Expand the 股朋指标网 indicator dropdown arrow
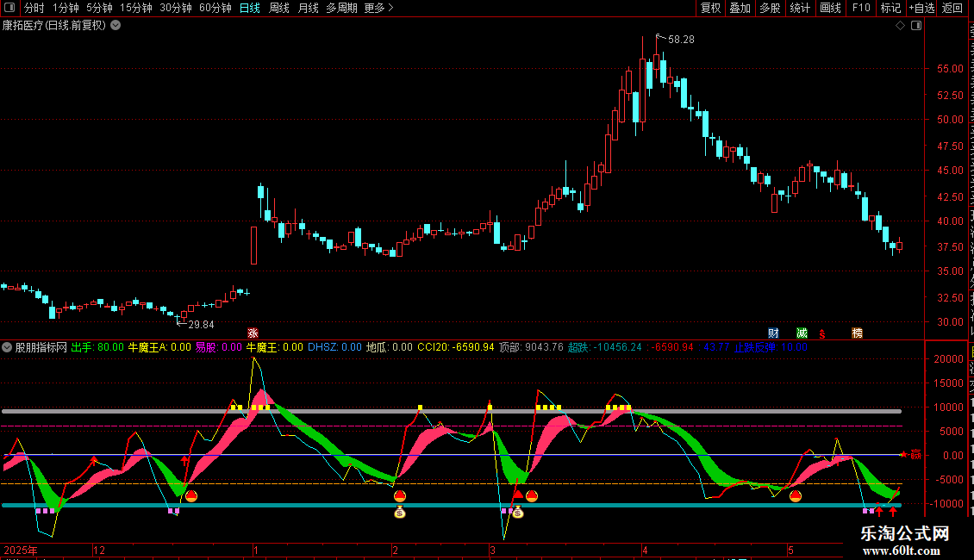Viewport: 974px width, 560px height. (7, 348)
